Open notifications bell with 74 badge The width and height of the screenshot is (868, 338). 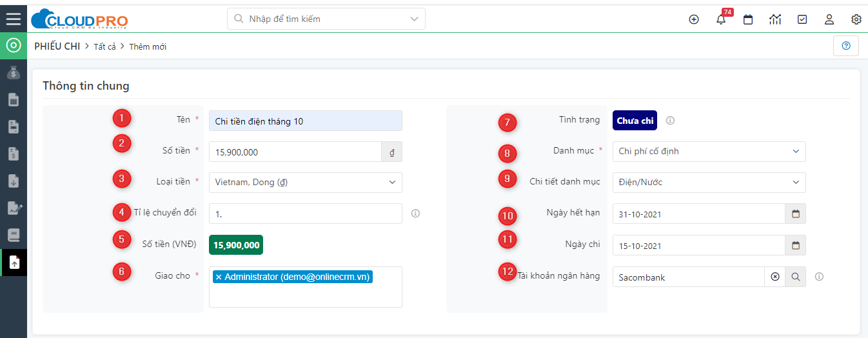(x=722, y=18)
